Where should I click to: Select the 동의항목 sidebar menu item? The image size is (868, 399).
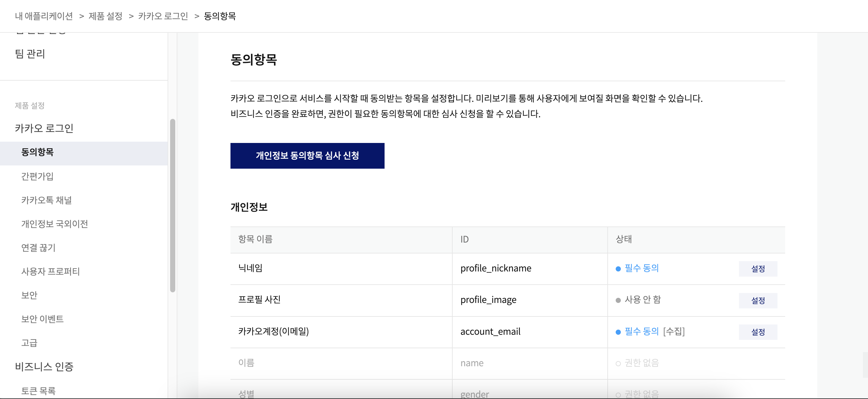click(38, 152)
